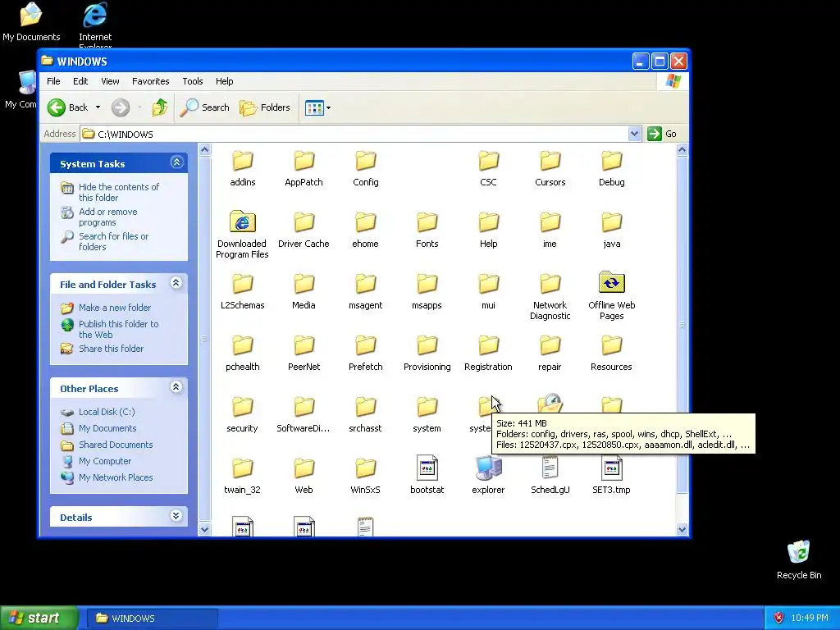Image resolution: width=840 pixels, height=630 pixels.
Task: Click the Forward arrow button
Action: [x=121, y=107]
